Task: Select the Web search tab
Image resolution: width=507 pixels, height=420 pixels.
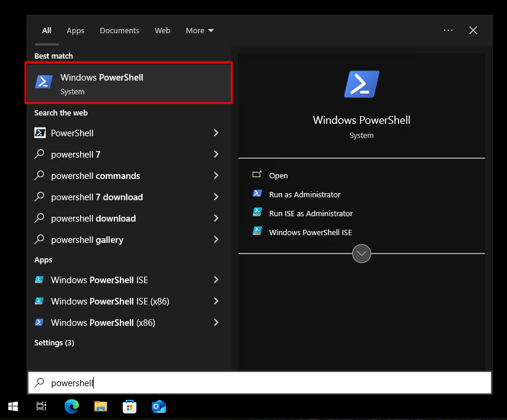Action: tap(162, 30)
